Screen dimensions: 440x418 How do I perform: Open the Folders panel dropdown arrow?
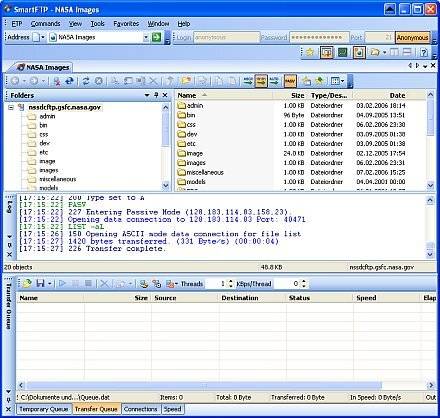(147, 95)
